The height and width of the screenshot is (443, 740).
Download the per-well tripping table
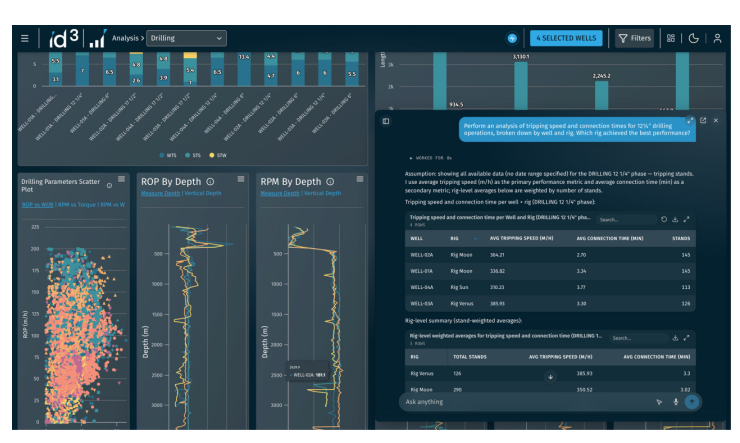pos(675,219)
